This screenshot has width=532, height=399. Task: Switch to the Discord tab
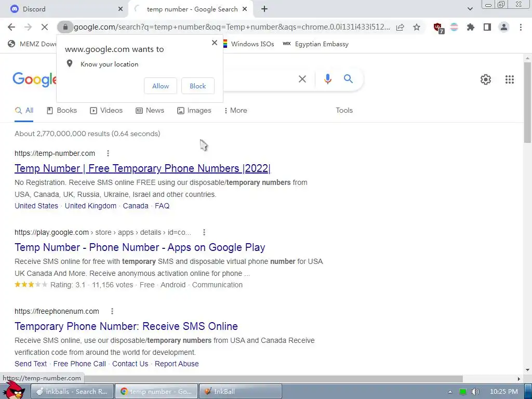64,9
